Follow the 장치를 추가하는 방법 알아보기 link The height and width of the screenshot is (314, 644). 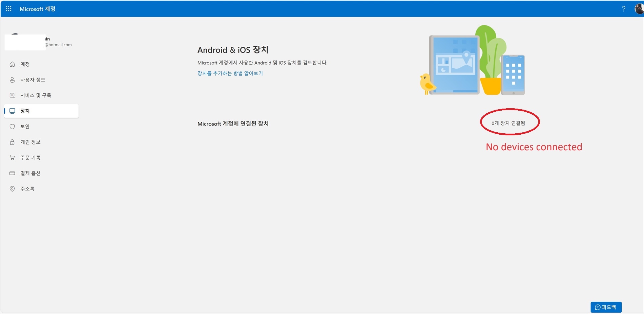[x=230, y=73]
